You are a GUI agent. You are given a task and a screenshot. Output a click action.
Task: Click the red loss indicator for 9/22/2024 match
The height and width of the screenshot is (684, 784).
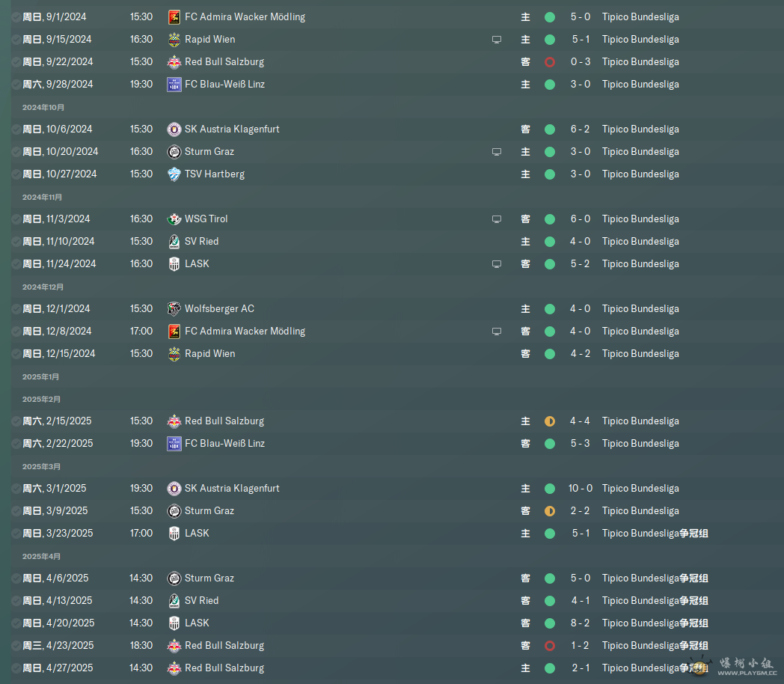click(550, 62)
